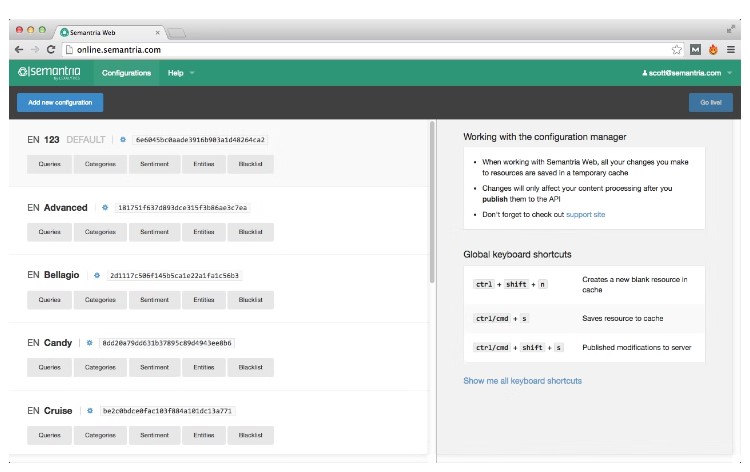This screenshot has width=750, height=472.
Task: Open Categories for Bellagio configuration
Action: 100,300
